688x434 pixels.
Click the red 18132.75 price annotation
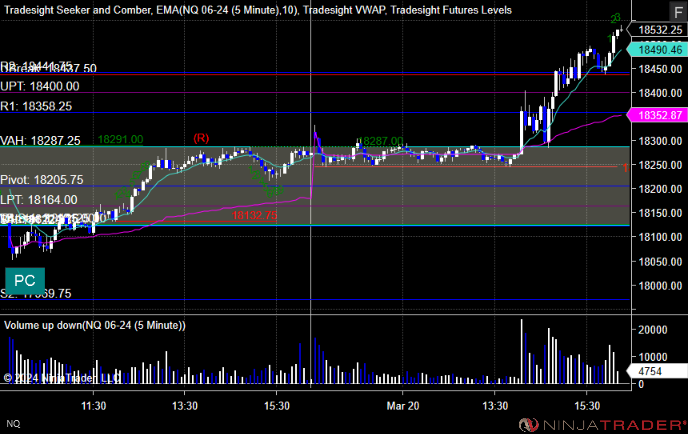pyautogui.click(x=254, y=215)
